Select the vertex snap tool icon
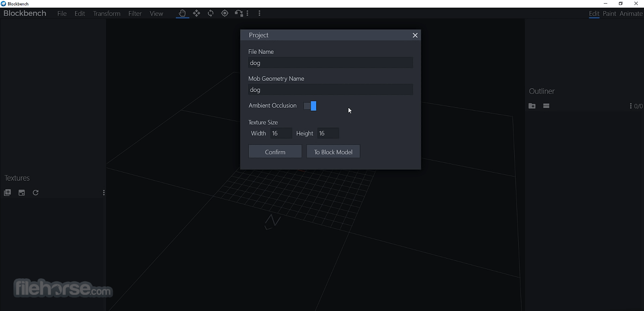The width and height of the screenshot is (644, 311). [x=239, y=13]
